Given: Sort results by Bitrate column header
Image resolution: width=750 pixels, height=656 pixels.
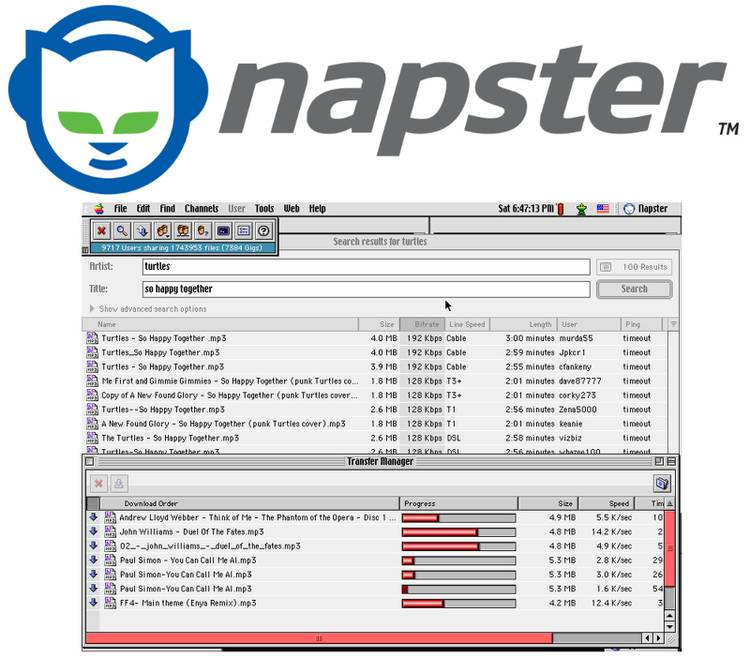Looking at the screenshot, I should (421, 324).
